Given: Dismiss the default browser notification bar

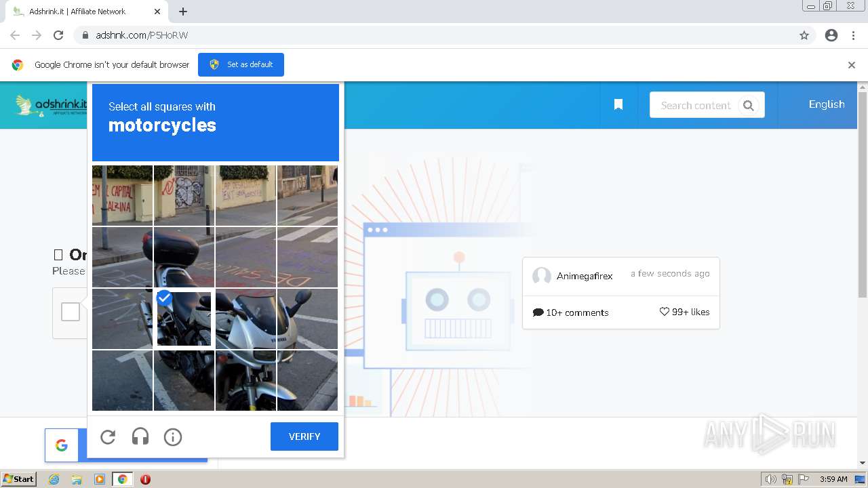Looking at the screenshot, I should [x=852, y=65].
